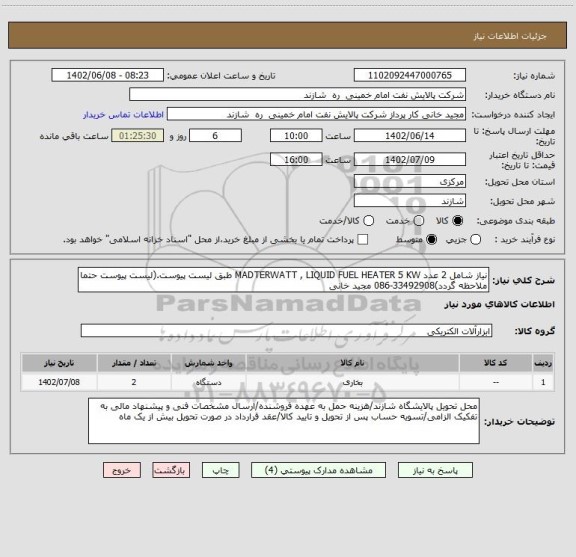Click the کد کالا column header
Viewport: 576px width, 557px height.
point(496,363)
